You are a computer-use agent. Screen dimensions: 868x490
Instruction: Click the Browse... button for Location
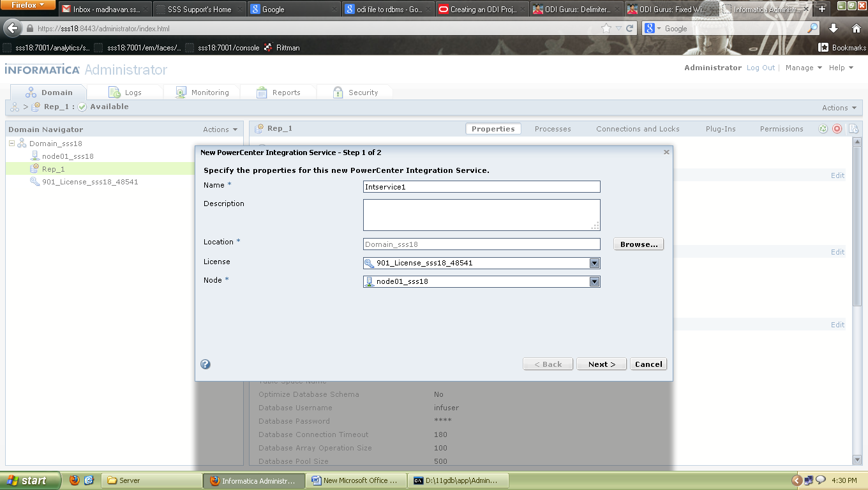click(x=639, y=244)
